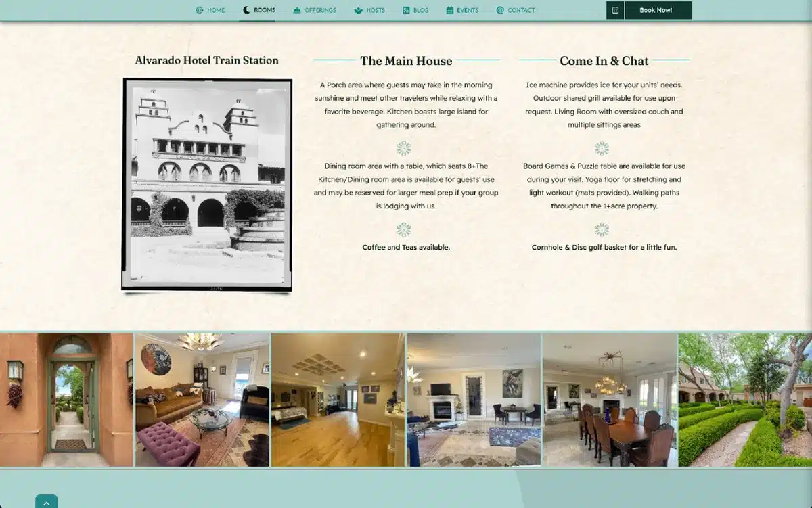Open the HOME page from the navigation
Viewport: 812px width, 508px height.
(216, 10)
